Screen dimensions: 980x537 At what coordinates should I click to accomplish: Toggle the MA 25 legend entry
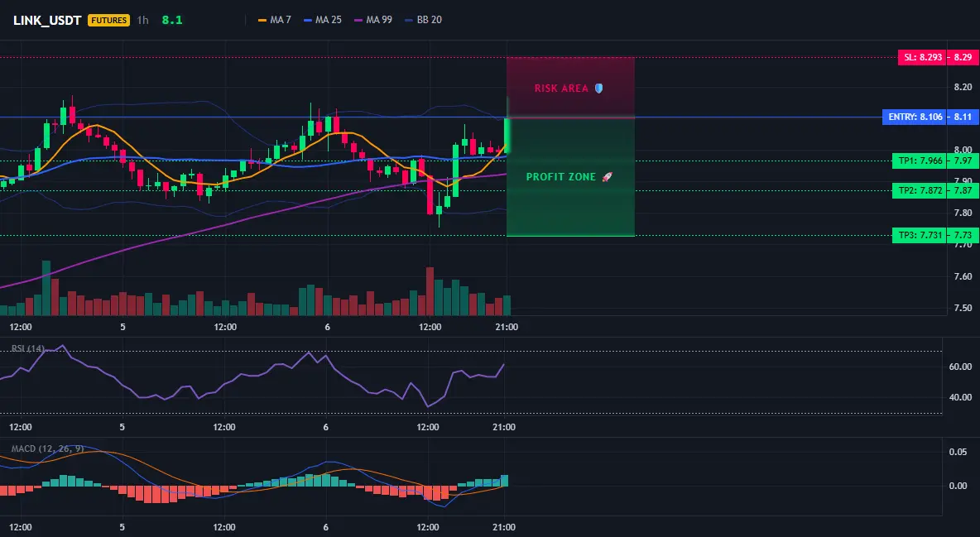pyautogui.click(x=323, y=20)
